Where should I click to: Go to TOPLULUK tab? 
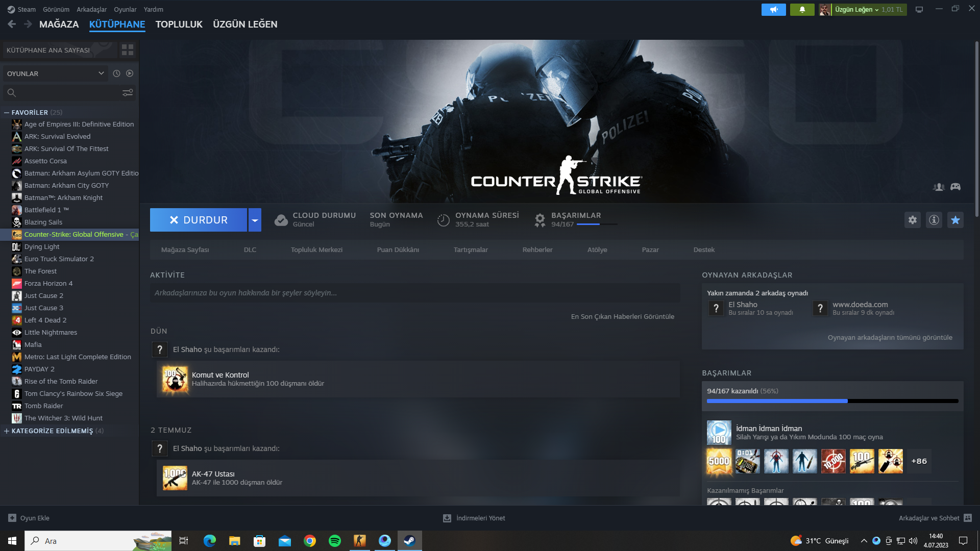(179, 24)
